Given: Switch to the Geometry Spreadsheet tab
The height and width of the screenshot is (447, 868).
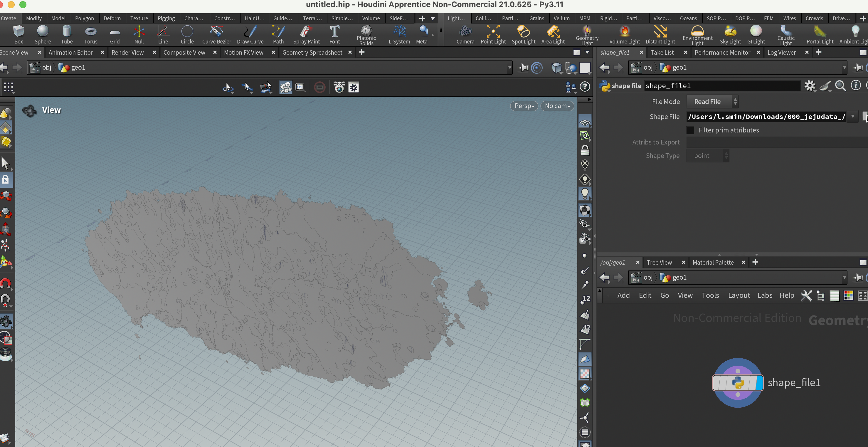Looking at the screenshot, I should coord(312,53).
